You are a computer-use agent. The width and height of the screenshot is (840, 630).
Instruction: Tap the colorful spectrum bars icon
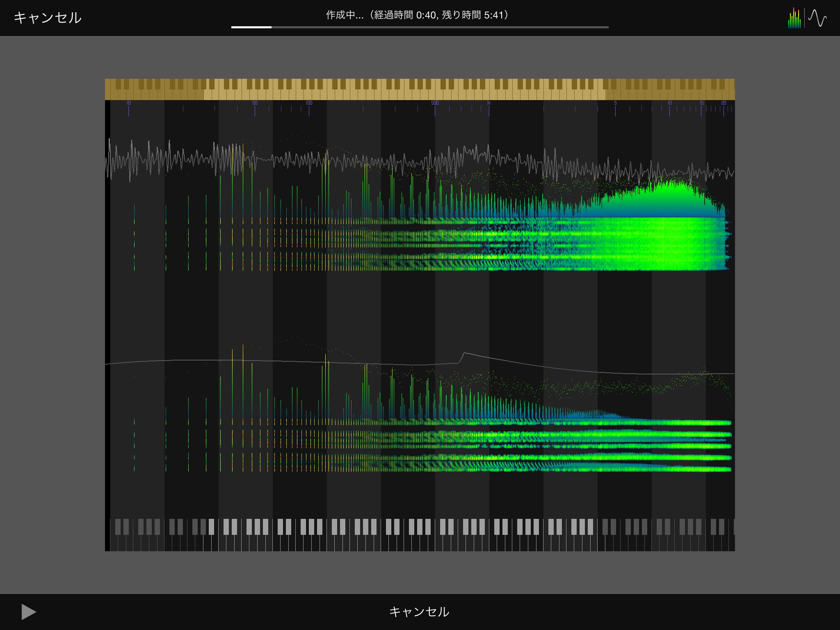coord(794,18)
